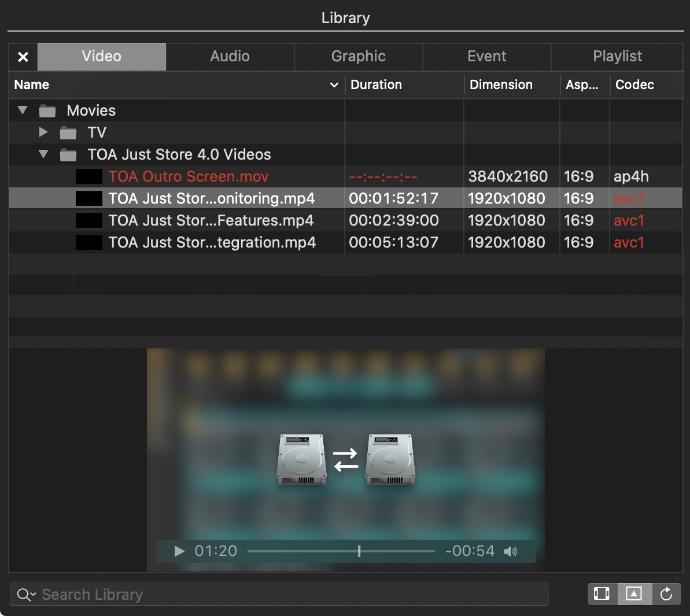Sort by the Dimension column header
Screen dimensions: 690x616
[512, 84]
